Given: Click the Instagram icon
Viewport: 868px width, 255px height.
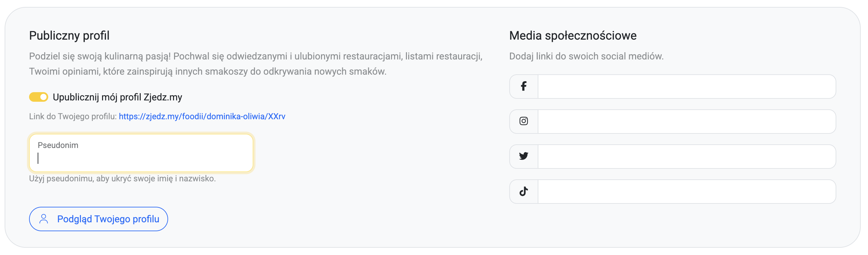Looking at the screenshot, I should click(x=523, y=121).
